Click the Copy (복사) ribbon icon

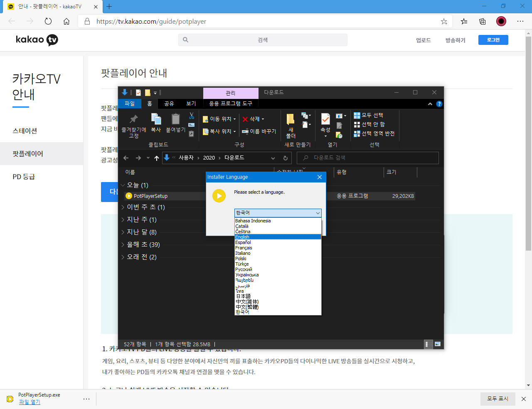click(x=156, y=119)
